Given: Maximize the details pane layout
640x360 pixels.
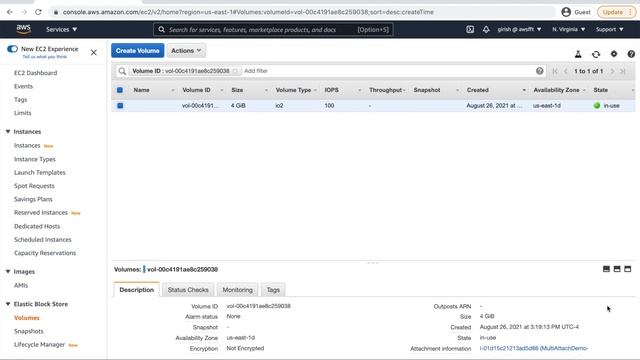Looking at the screenshot, I should pyautogui.click(x=628, y=269).
